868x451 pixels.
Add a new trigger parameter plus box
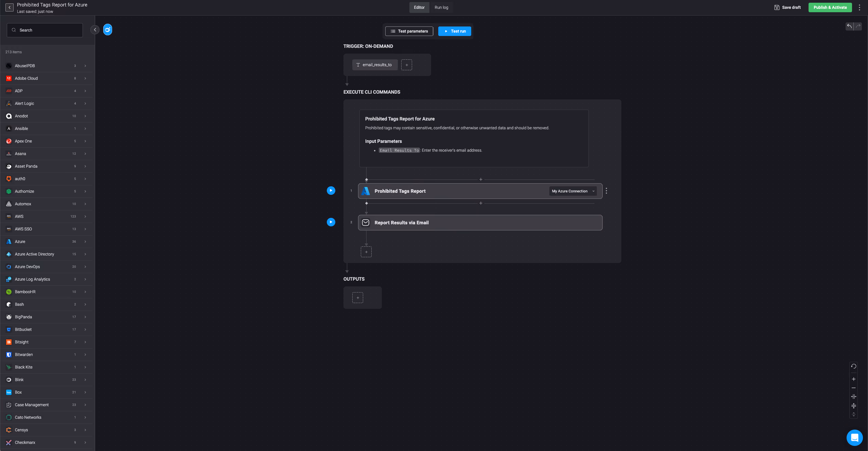click(x=407, y=65)
